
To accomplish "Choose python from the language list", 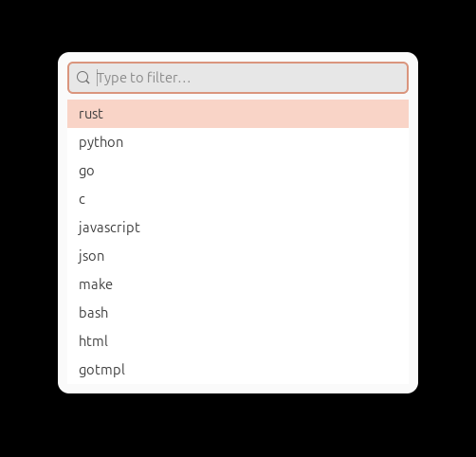I will [x=238, y=142].
